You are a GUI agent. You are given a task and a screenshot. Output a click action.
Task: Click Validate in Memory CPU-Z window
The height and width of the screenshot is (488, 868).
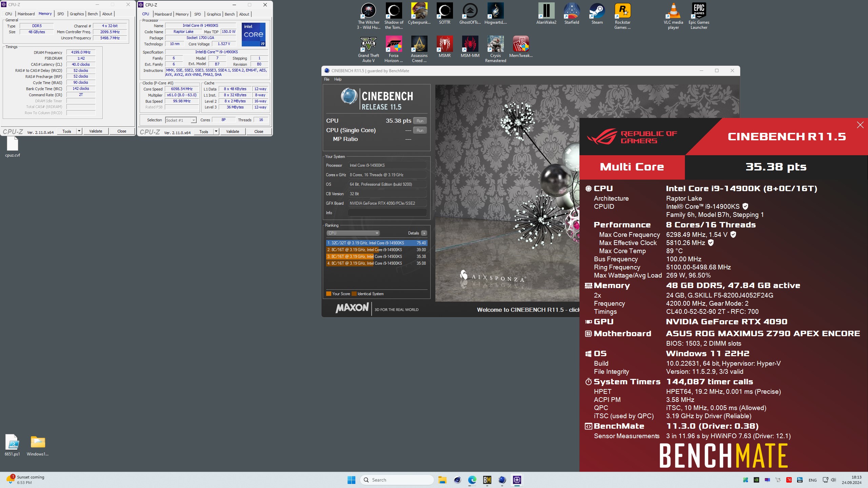[x=96, y=131]
